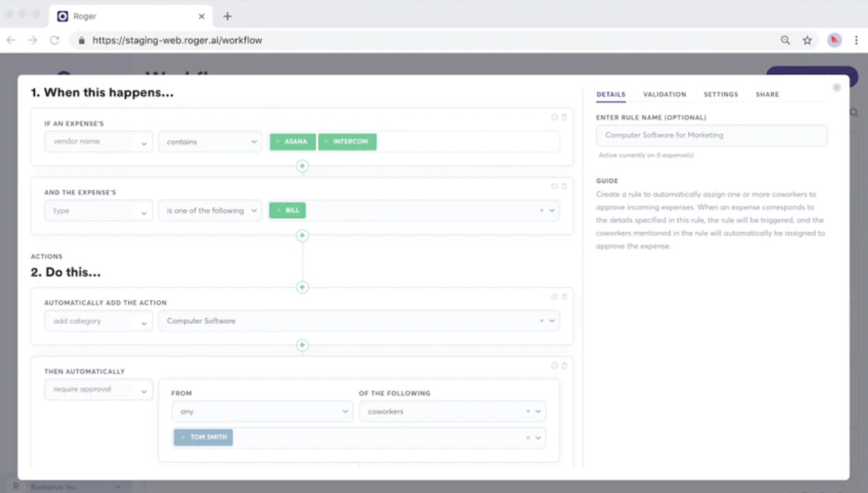The image size is (868, 493).
Task: Close the workflow rule dialog
Action: (837, 87)
